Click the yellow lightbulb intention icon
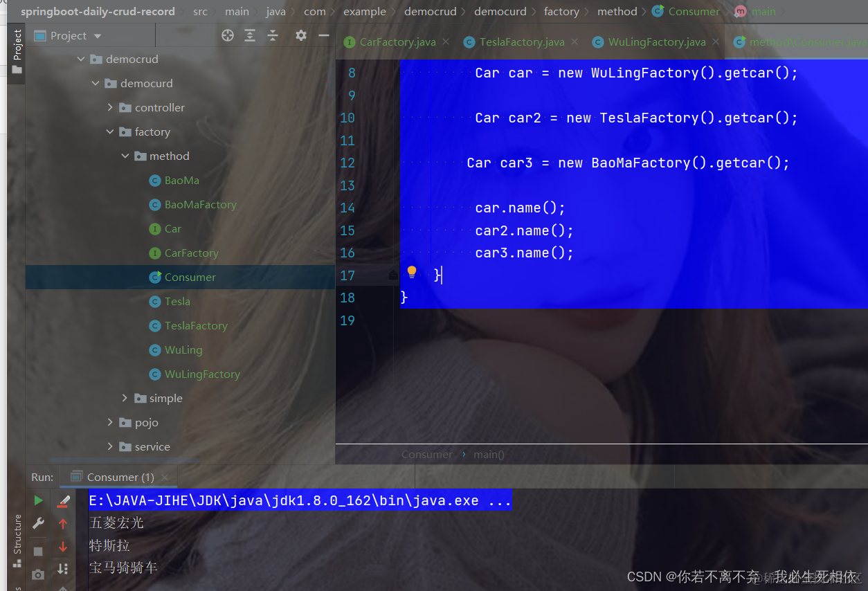This screenshot has height=591, width=868. pyautogui.click(x=412, y=272)
